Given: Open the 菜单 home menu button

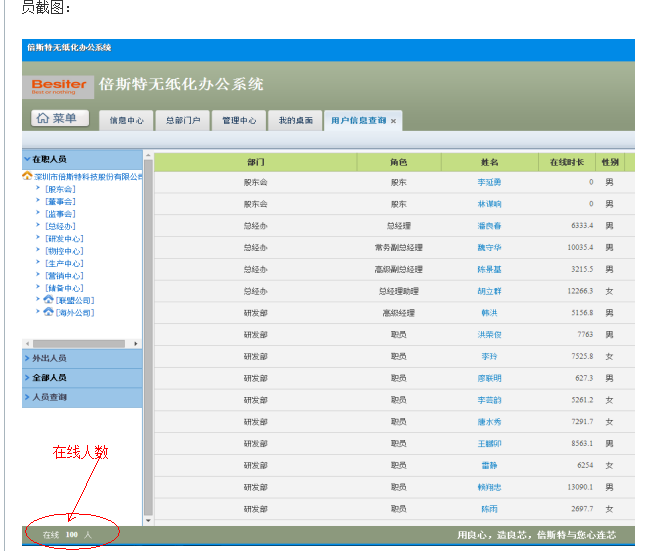Looking at the screenshot, I should [59, 119].
